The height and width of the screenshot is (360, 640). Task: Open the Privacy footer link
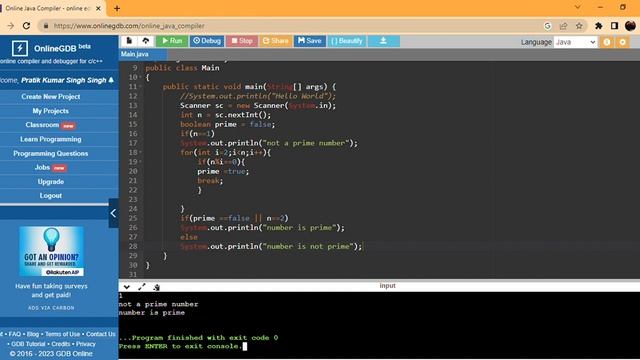point(86,344)
